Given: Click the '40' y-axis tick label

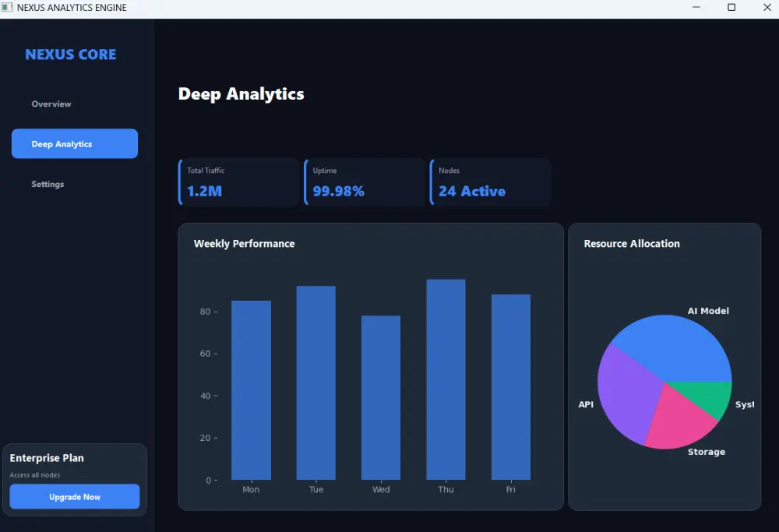Looking at the screenshot, I should pyautogui.click(x=205, y=396).
